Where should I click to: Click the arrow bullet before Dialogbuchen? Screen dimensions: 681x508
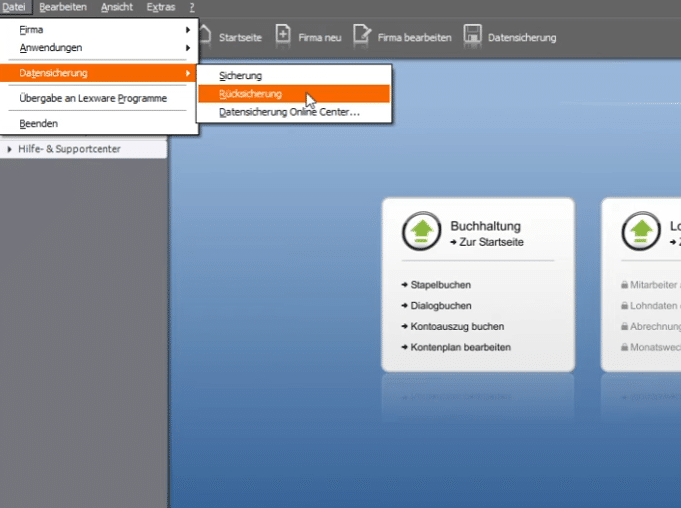click(x=405, y=306)
